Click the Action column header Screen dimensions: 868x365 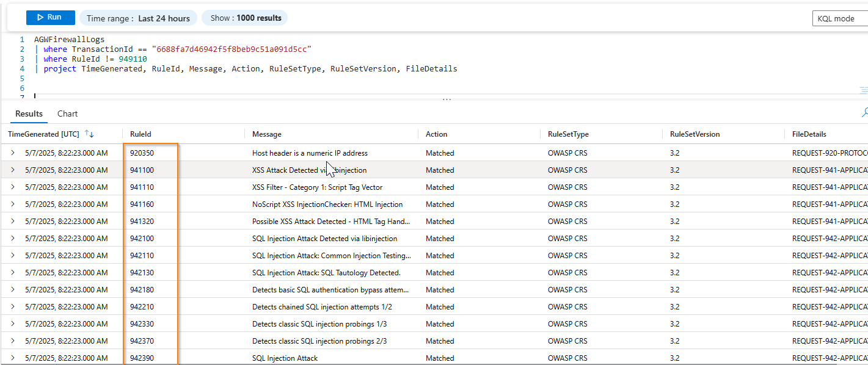pyautogui.click(x=436, y=134)
